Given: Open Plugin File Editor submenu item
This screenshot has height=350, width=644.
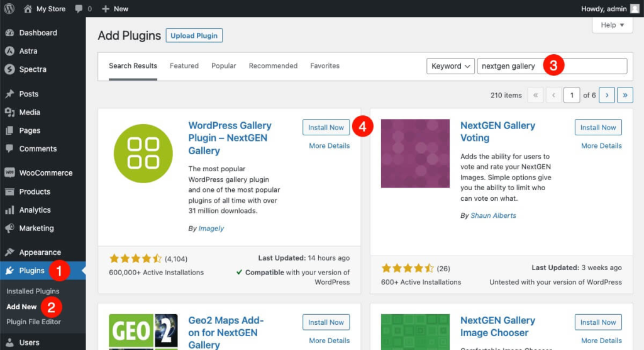Looking at the screenshot, I should click(x=34, y=322).
